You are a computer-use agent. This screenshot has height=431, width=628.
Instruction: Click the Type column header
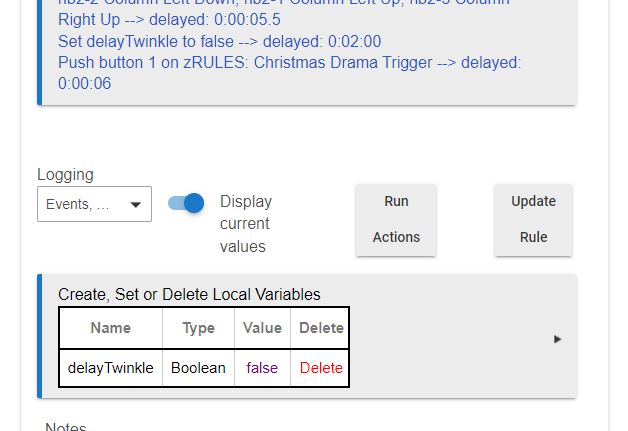198,328
